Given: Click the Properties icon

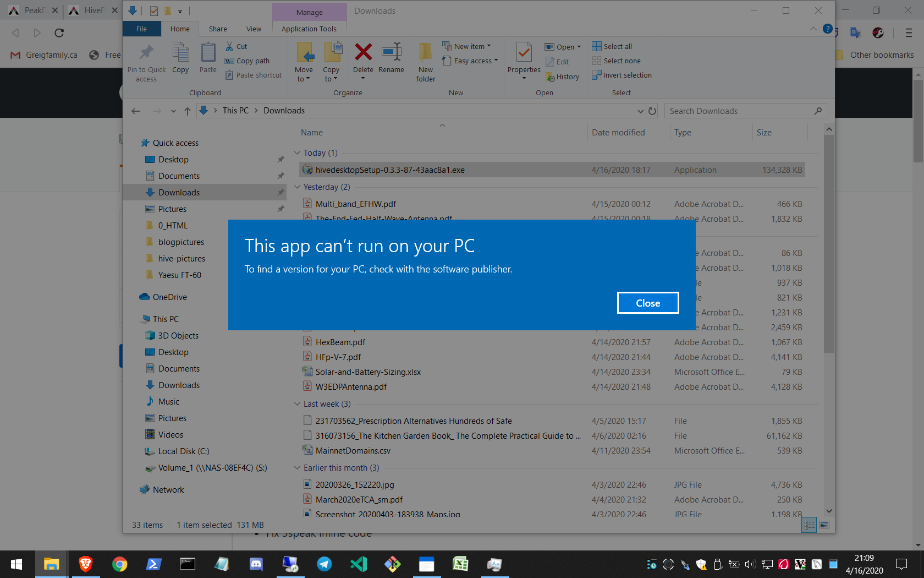Looking at the screenshot, I should coord(524,52).
